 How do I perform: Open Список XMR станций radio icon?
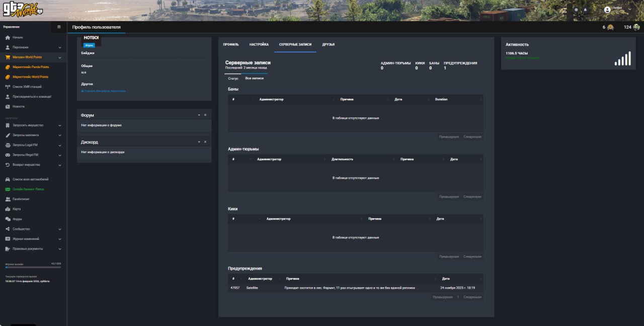pos(8,87)
